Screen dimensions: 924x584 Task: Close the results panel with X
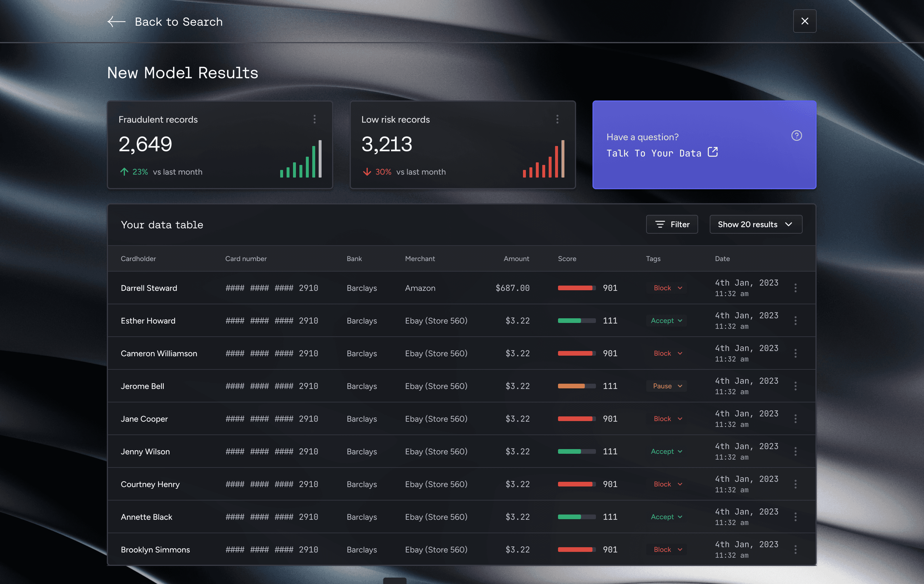pos(804,21)
